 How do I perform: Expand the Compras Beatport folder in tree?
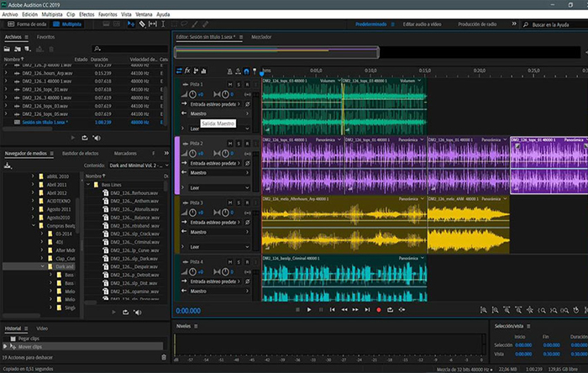pos(34,226)
